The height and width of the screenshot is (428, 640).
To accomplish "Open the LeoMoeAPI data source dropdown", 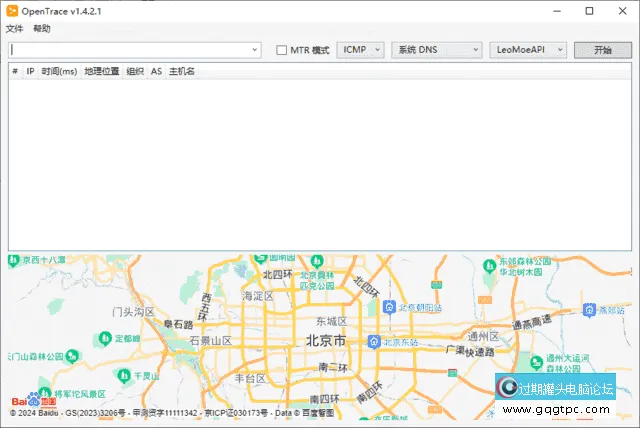I will tap(529, 50).
